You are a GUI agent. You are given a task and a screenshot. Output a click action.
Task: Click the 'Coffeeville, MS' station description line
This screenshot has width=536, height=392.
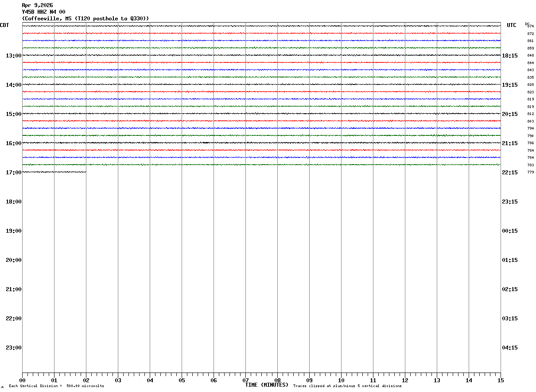pos(85,19)
